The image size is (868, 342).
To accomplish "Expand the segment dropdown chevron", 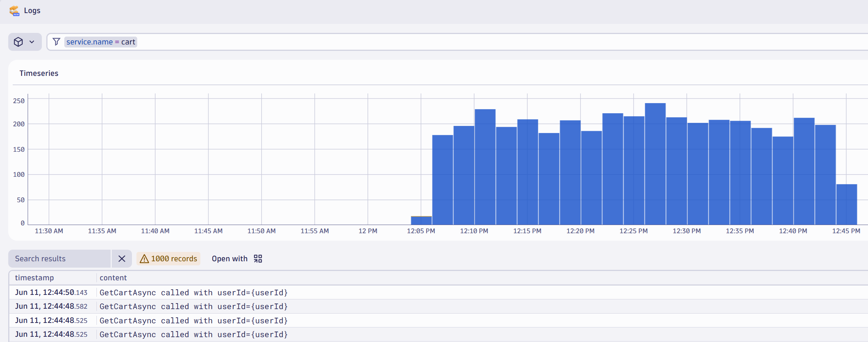I will [32, 42].
